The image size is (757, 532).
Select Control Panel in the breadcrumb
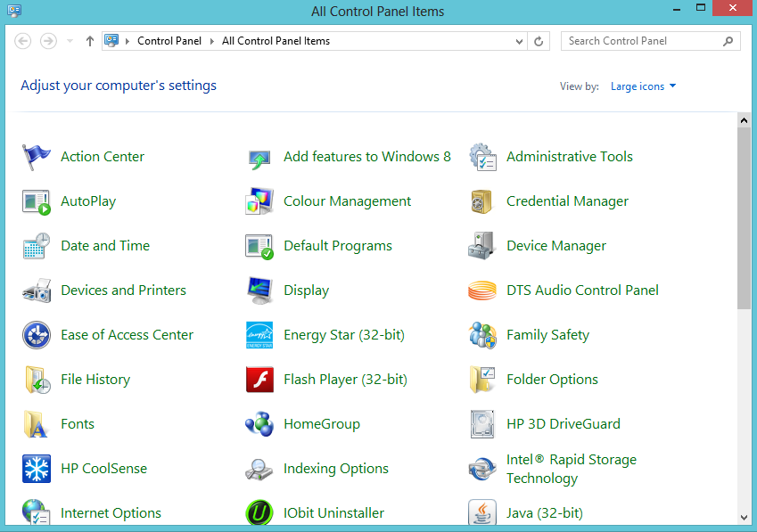[169, 41]
